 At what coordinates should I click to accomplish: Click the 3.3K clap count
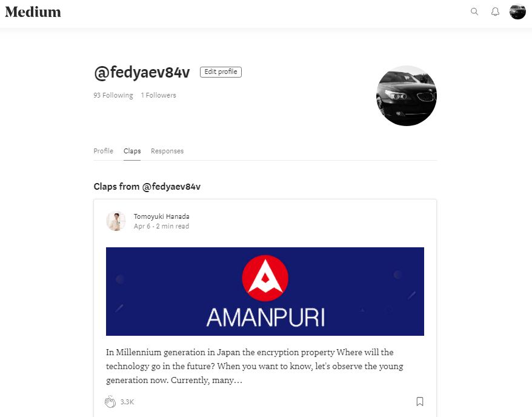coord(127,402)
